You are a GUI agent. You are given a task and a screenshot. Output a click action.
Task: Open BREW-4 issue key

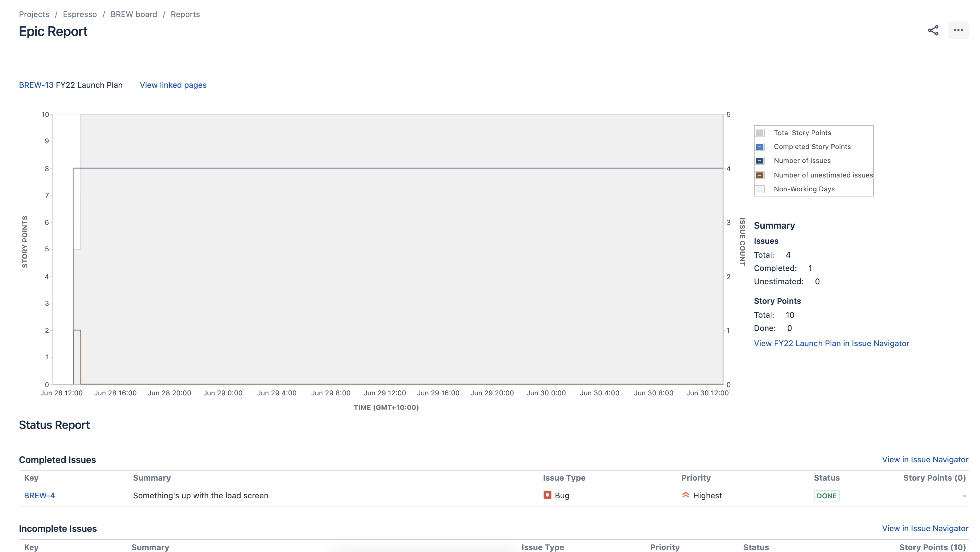pos(39,495)
